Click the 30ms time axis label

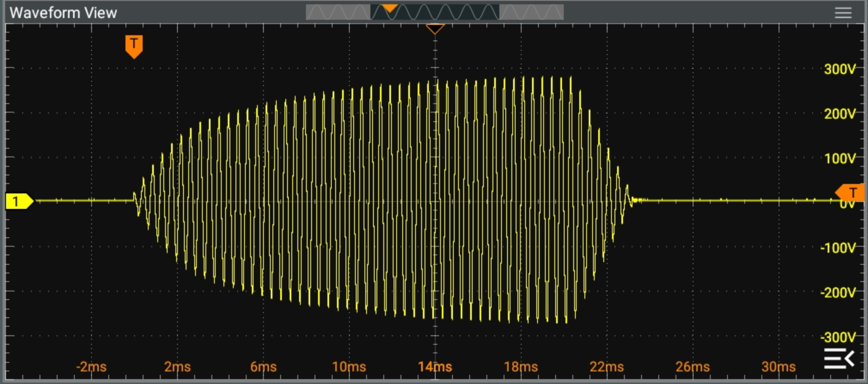click(x=778, y=367)
